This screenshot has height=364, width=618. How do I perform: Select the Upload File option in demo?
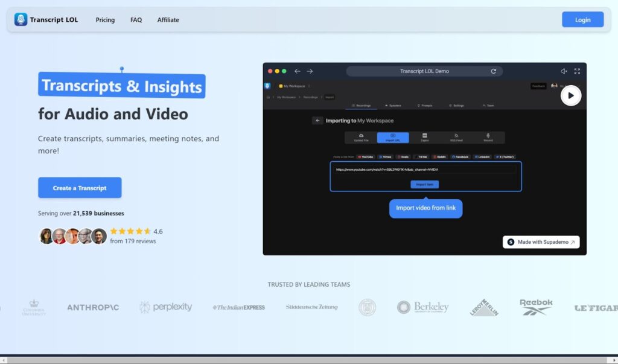[x=360, y=138]
